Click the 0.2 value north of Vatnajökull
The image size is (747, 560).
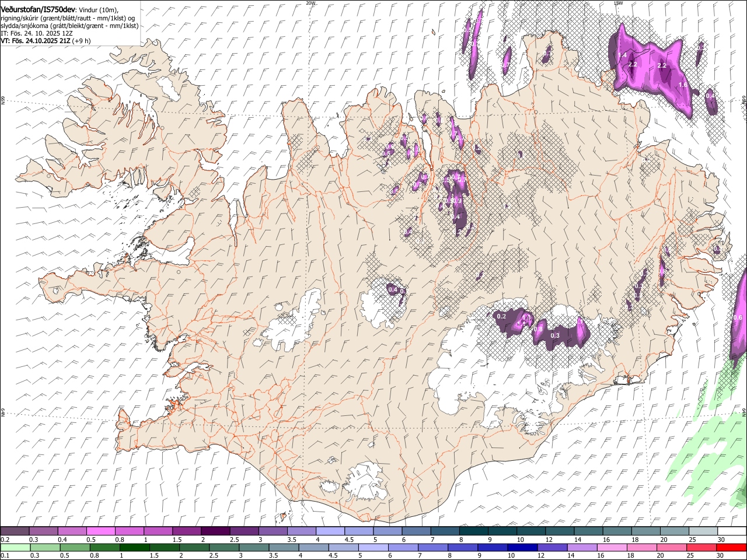tap(501, 316)
